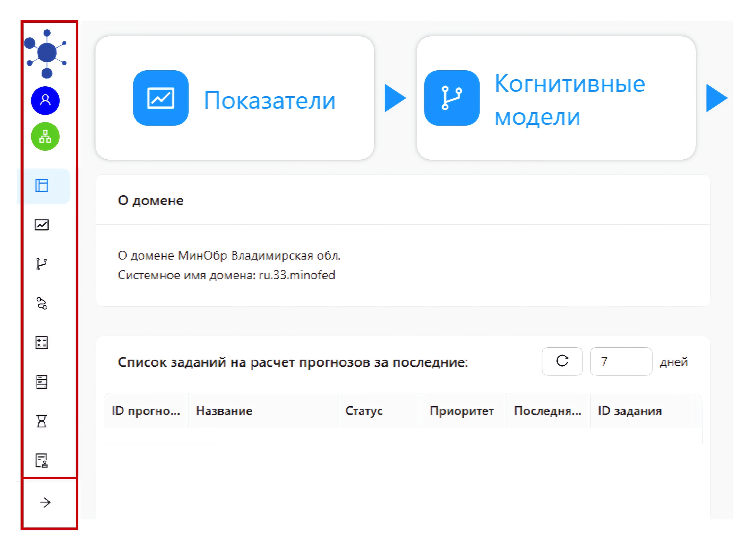
Task: Click the document with user sidebar icon
Action: (x=42, y=460)
